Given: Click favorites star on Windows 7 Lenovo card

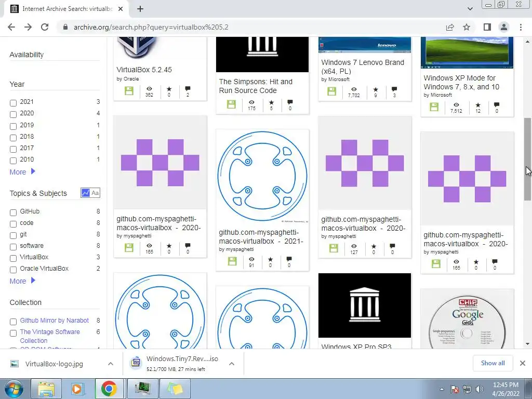Looking at the screenshot, I should pos(376,89).
